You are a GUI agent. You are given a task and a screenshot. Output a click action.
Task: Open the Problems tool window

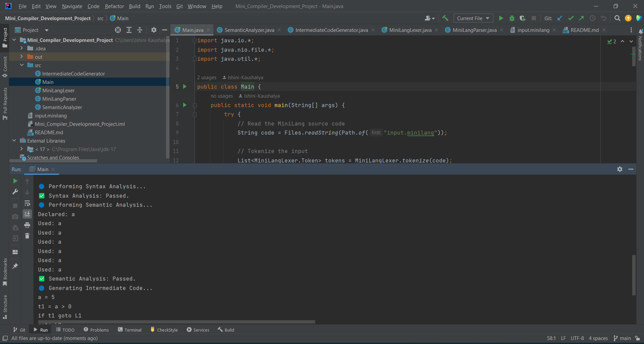click(96, 330)
